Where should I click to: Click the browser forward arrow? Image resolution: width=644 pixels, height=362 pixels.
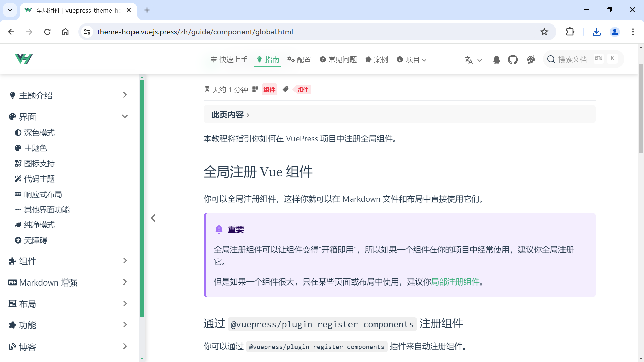29,32
